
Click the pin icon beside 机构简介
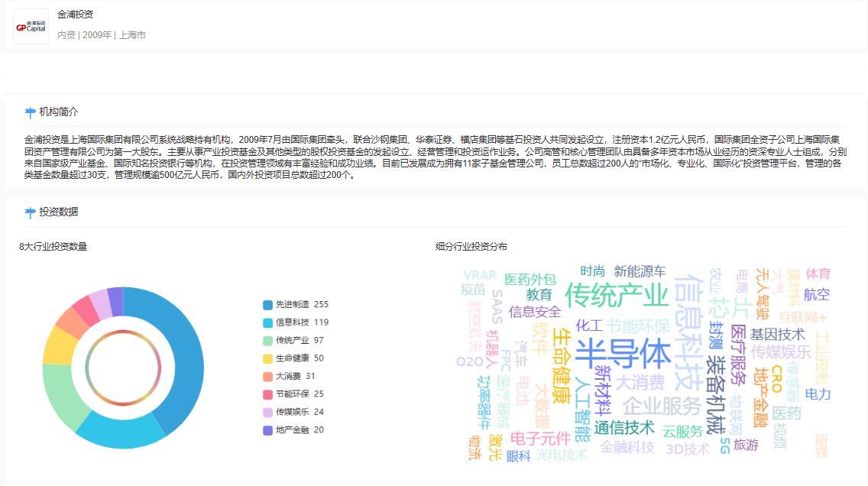[31, 112]
